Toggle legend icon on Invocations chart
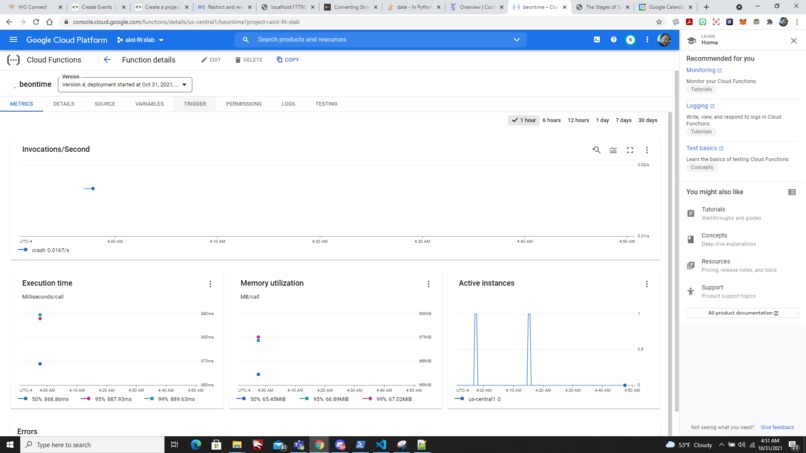 613,150
